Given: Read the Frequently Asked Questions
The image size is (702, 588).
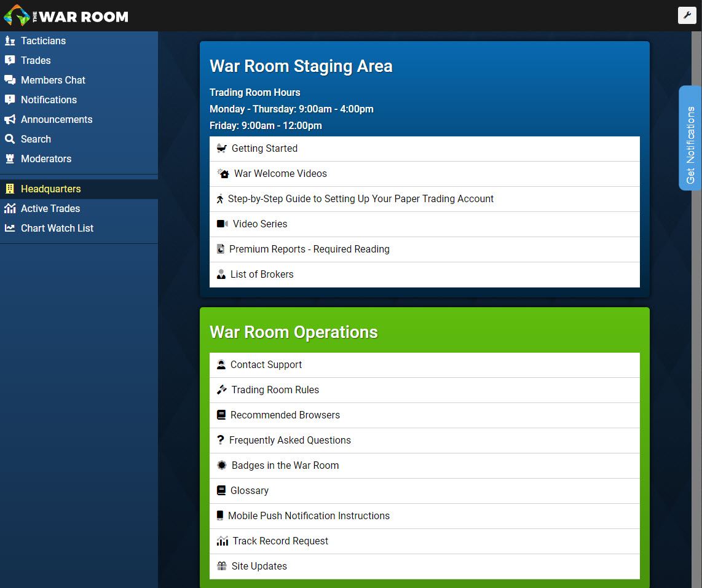Looking at the screenshot, I should pos(290,440).
